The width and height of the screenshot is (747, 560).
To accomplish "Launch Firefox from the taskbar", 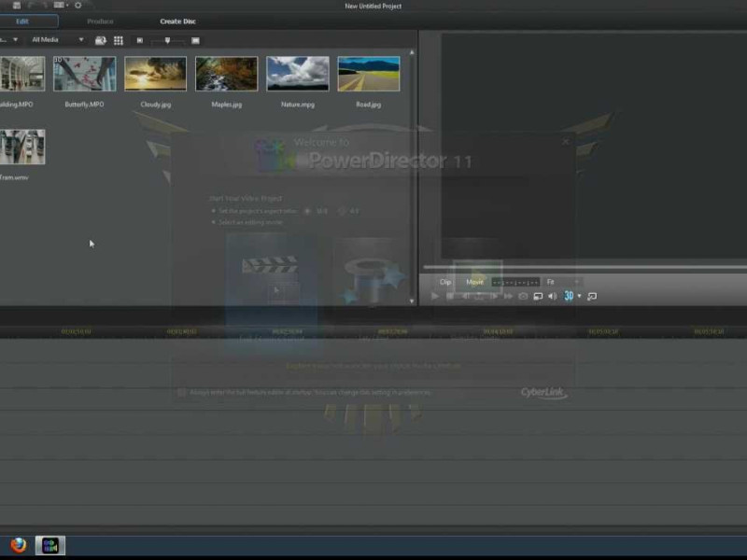I will [18, 545].
